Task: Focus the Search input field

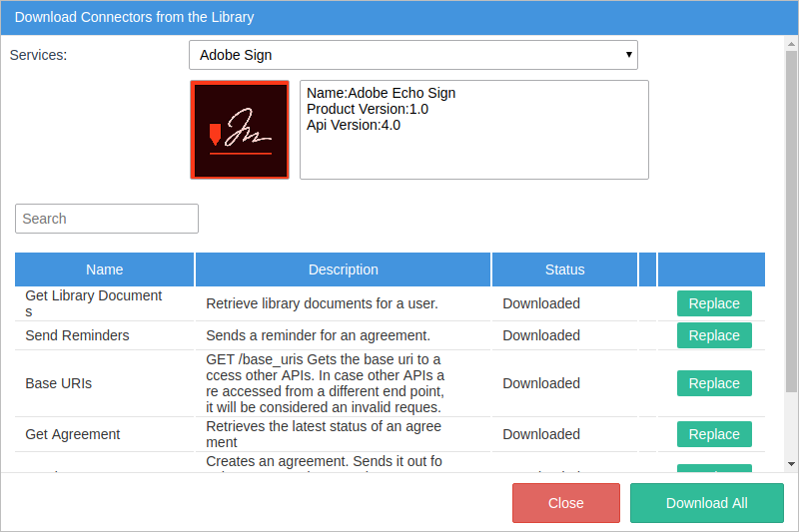Action: click(107, 219)
